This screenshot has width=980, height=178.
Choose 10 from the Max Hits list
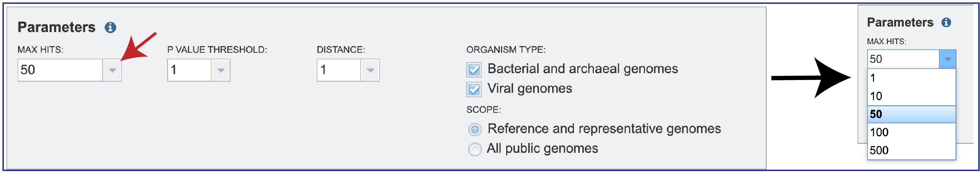pyautogui.click(x=912, y=96)
